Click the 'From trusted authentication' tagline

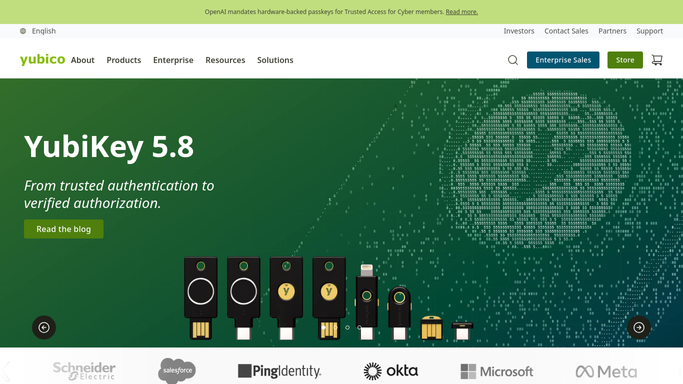click(x=119, y=194)
